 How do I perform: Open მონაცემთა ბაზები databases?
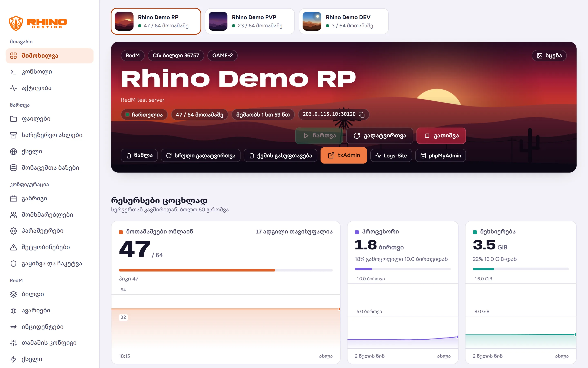(x=50, y=168)
